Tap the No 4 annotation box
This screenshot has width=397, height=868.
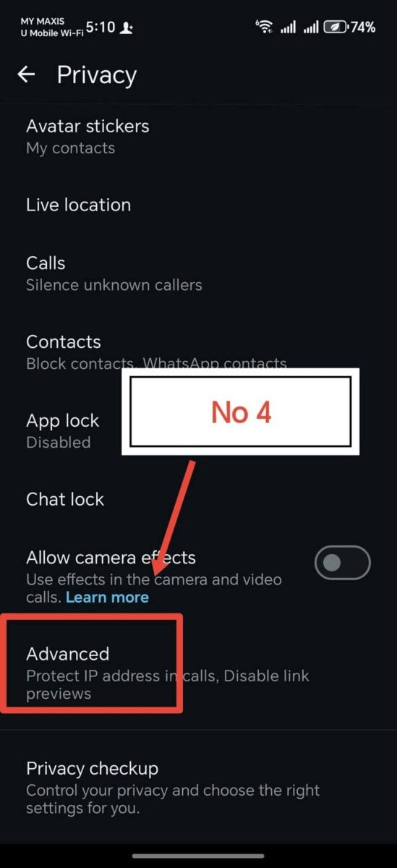pos(240,412)
